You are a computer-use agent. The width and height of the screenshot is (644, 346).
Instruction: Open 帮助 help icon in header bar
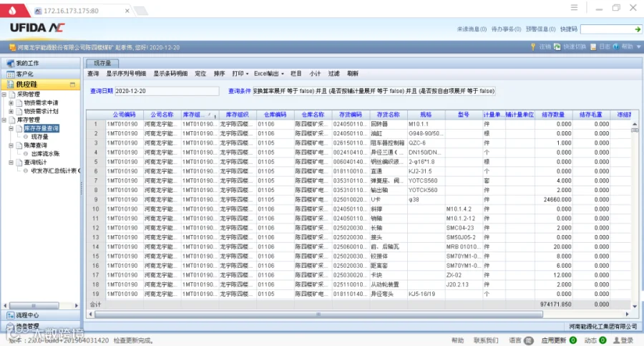pyautogui.click(x=615, y=47)
